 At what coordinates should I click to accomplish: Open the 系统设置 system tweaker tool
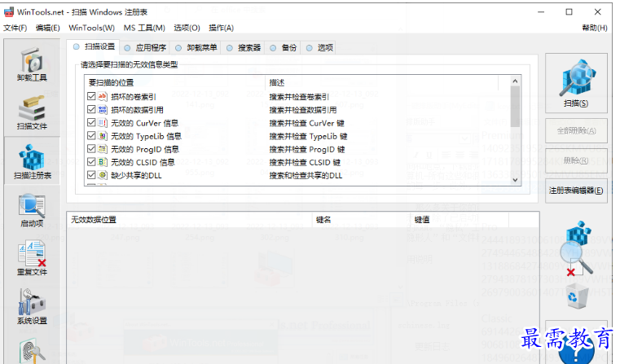(x=32, y=307)
